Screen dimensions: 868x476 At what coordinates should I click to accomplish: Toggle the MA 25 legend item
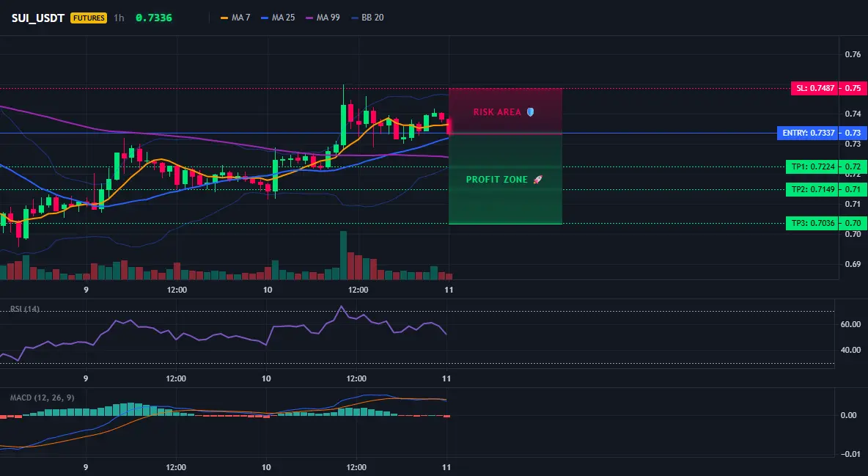coord(278,18)
